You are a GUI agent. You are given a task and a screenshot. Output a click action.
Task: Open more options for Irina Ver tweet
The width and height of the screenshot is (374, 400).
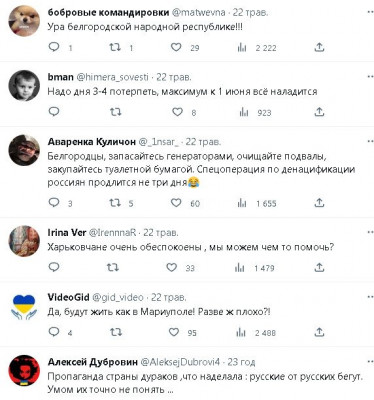[370, 232]
